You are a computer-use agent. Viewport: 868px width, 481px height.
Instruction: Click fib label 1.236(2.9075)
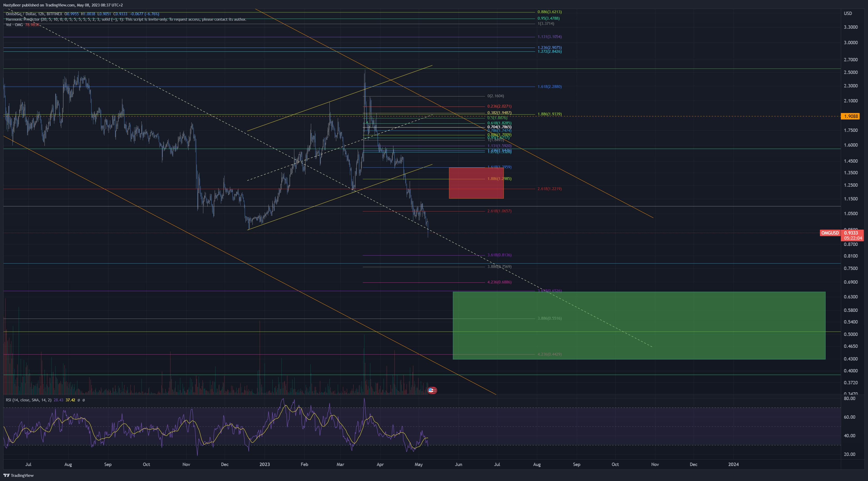point(550,48)
